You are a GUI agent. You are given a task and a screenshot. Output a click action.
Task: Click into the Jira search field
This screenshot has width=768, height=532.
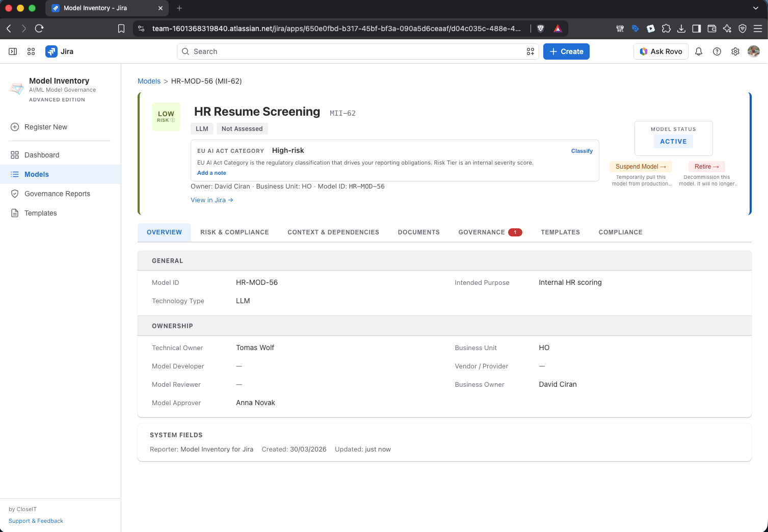(358, 51)
